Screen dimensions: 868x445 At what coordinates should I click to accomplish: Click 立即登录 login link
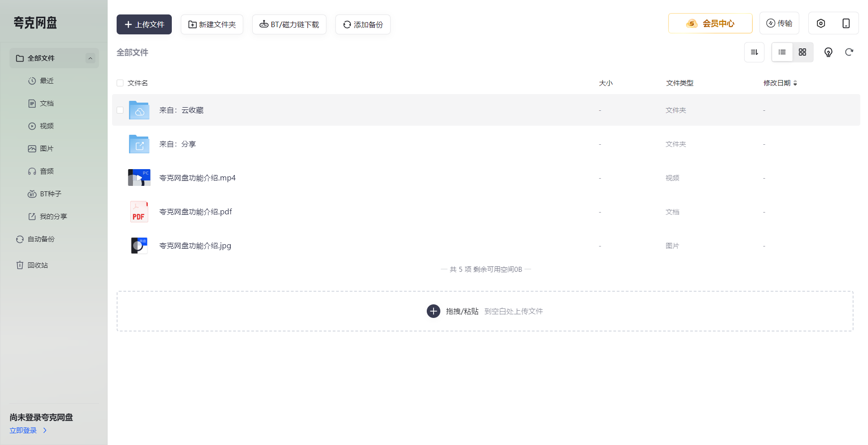23,431
